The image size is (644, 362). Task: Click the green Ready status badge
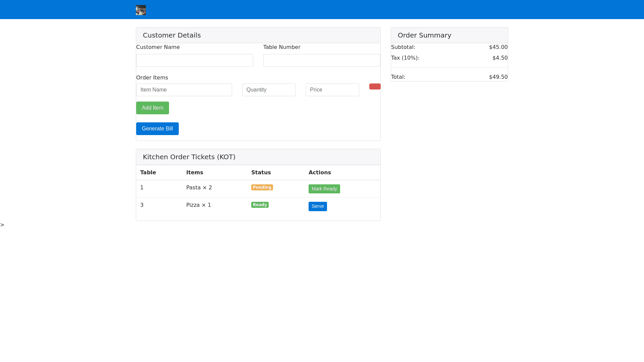260,205
